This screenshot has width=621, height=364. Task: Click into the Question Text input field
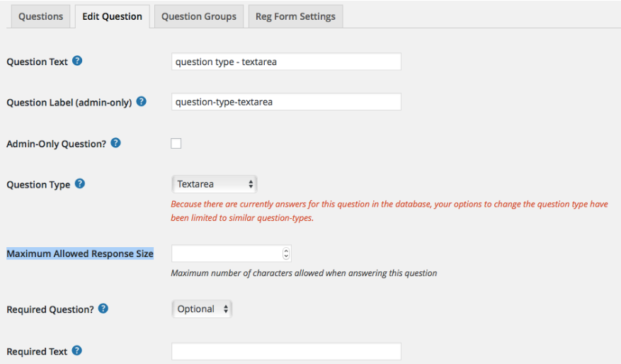click(x=286, y=62)
